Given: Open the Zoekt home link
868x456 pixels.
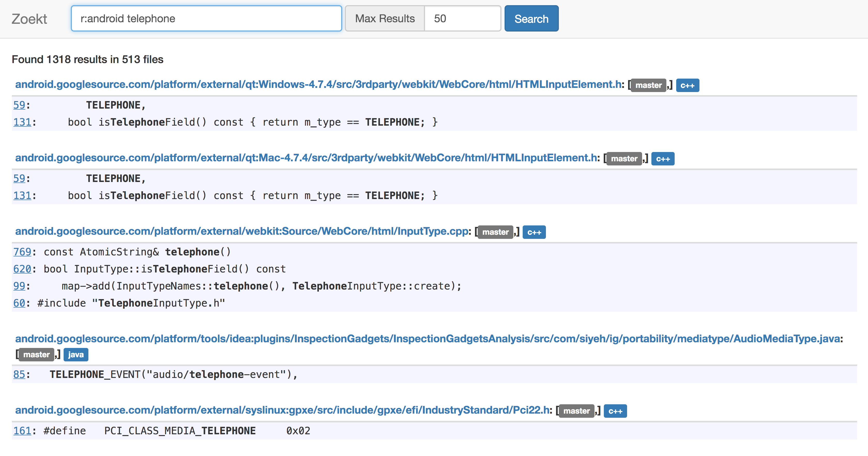Looking at the screenshot, I should click(29, 19).
